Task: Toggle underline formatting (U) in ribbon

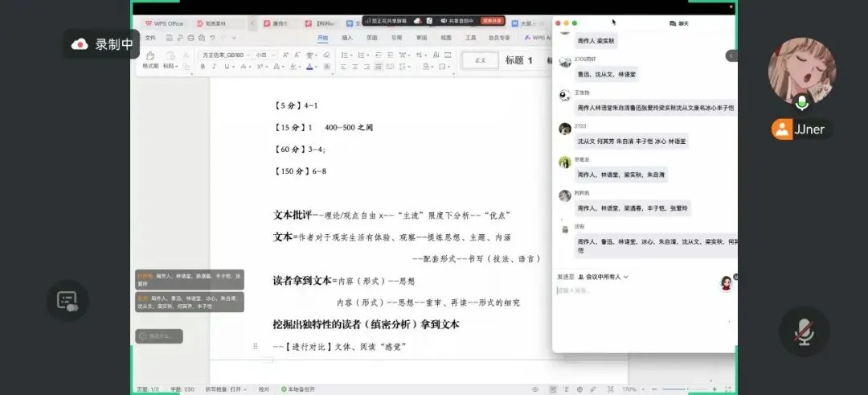Action: coord(227,67)
